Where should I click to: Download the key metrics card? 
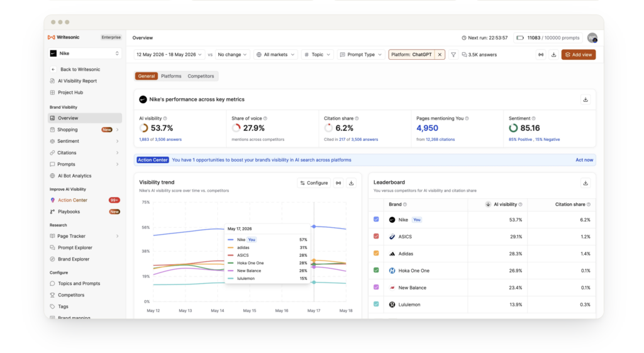586,99
